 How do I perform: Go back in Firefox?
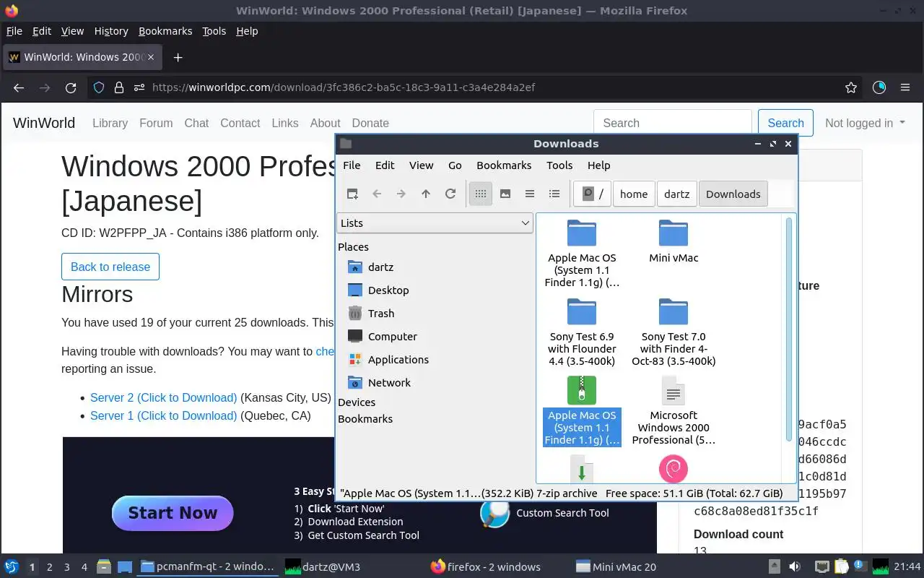pos(19,87)
